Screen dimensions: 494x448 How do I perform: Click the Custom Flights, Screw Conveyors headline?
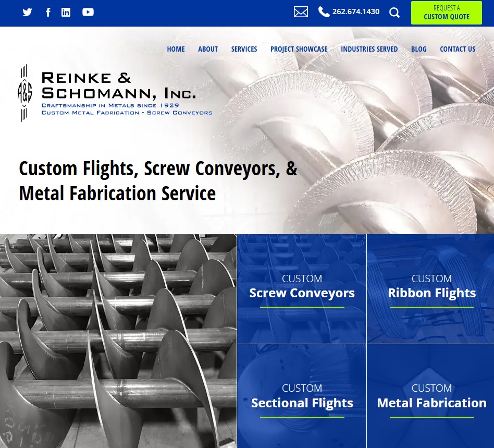click(158, 180)
